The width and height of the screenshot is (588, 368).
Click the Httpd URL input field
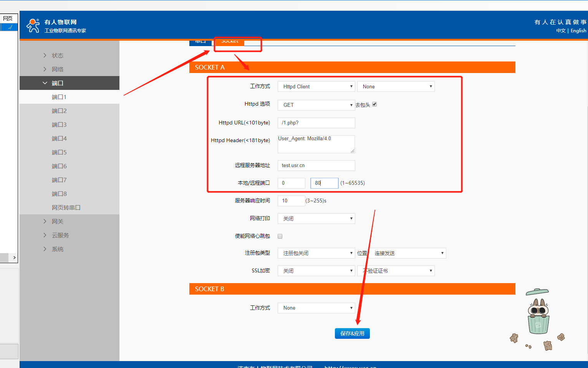[x=316, y=123]
